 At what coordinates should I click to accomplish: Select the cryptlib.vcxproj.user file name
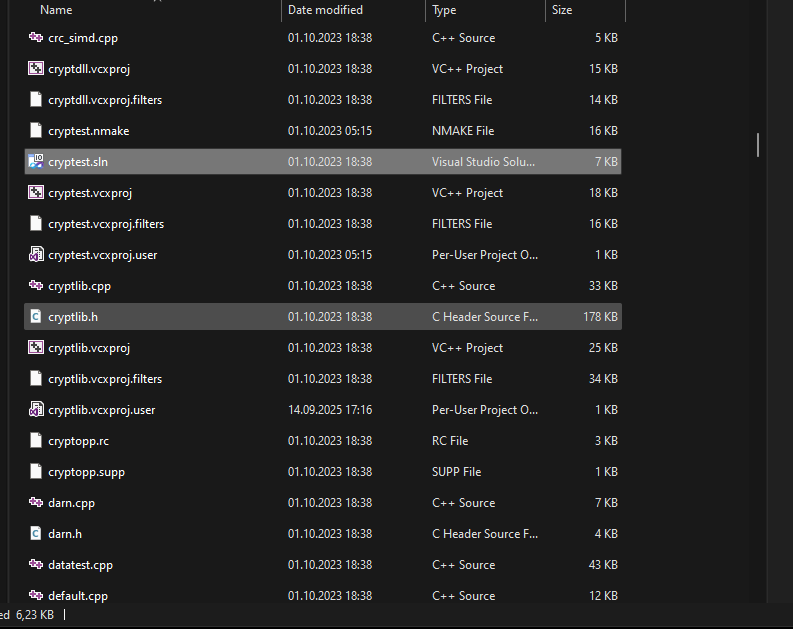click(x=101, y=410)
